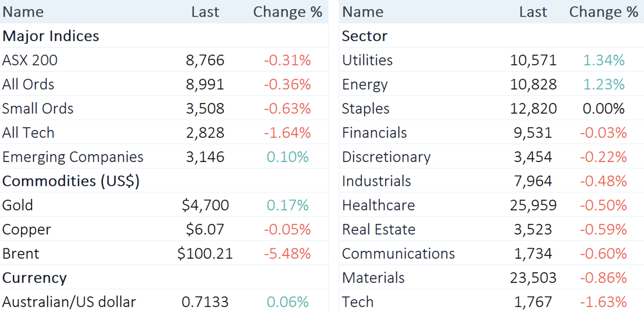The image size is (644, 312).
Task: Click the Small Ords last value 3,508
Action: [x=205, y=109]
